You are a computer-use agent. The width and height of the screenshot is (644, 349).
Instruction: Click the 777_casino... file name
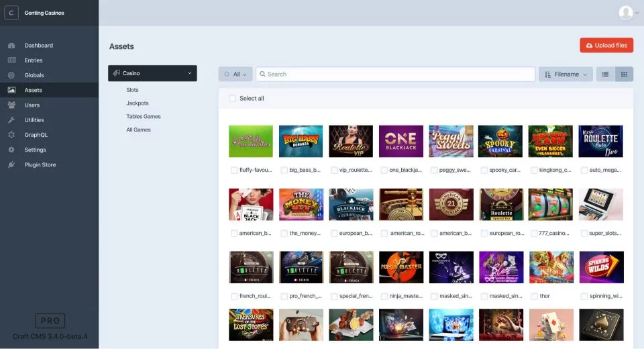pos(553,233)
